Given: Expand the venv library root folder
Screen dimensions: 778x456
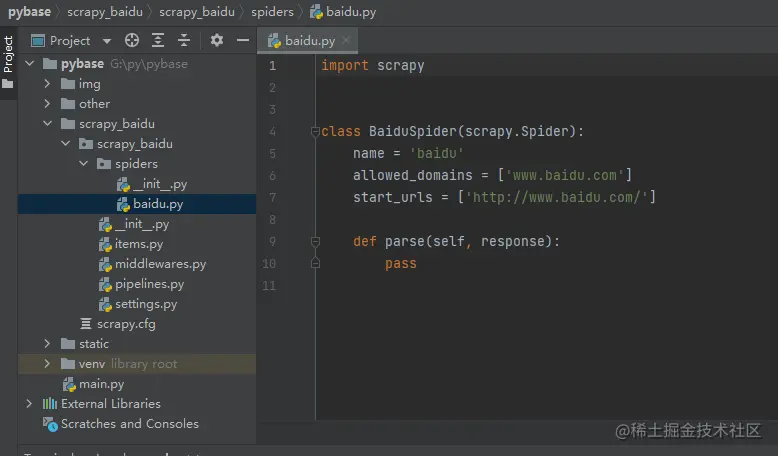Looking at the screenshot, I should (x=47, y=363).
